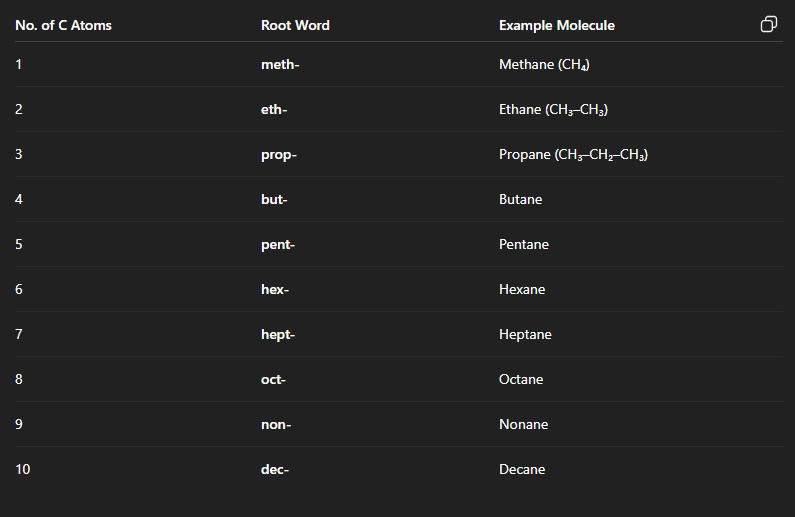The height and width of the screenshot is (517, 795).
Task: Click the copy table icon
Action: coord(769,24)
